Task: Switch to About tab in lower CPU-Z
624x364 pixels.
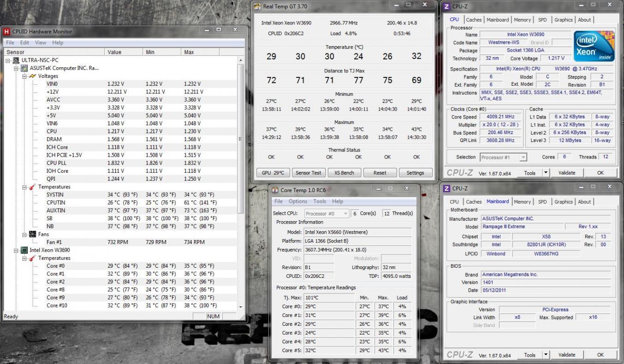Action: (x=584, y=202)
